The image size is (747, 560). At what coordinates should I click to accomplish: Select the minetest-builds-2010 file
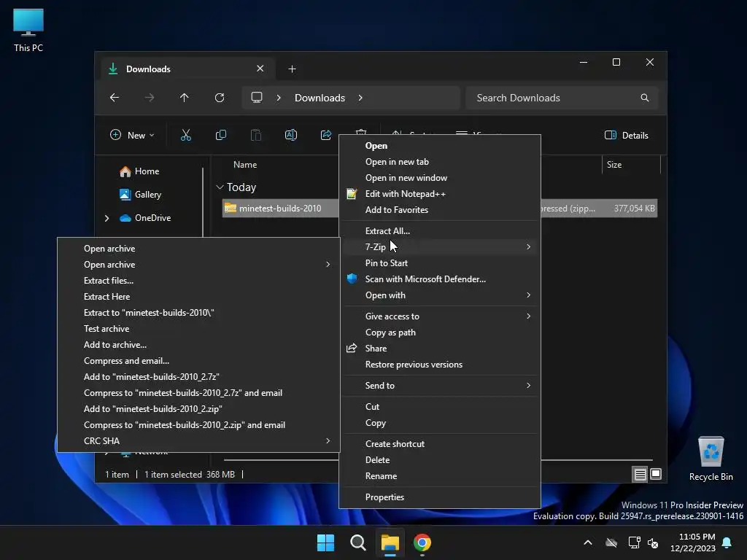click(x=280, y=208)
